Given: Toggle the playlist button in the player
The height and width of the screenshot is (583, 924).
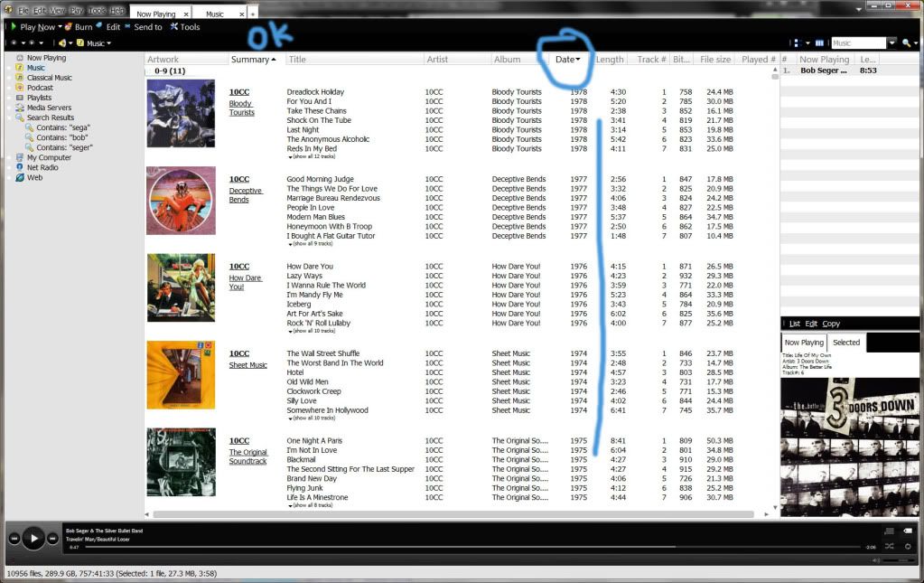Looking at the screenshot, I should click(x=889, y=531).
